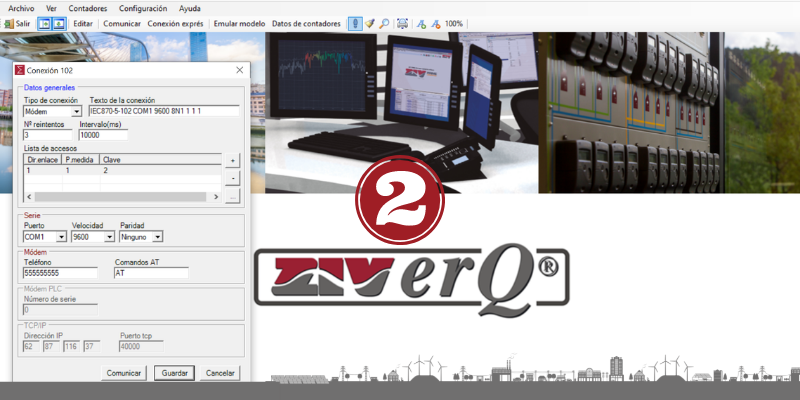Click the Teléfono input field
Image resolution: width=800 pixels, height=400 pixels.
click(x=60, y=273)
